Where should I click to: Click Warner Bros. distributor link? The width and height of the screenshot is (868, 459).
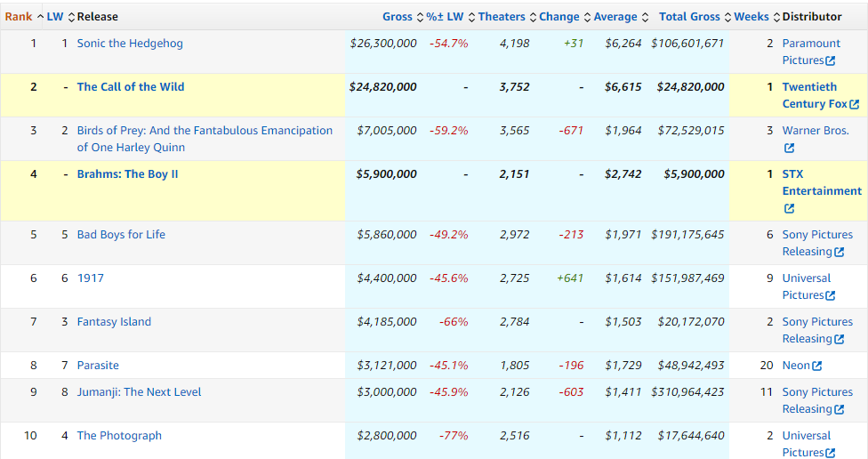(x=815, y=131)
